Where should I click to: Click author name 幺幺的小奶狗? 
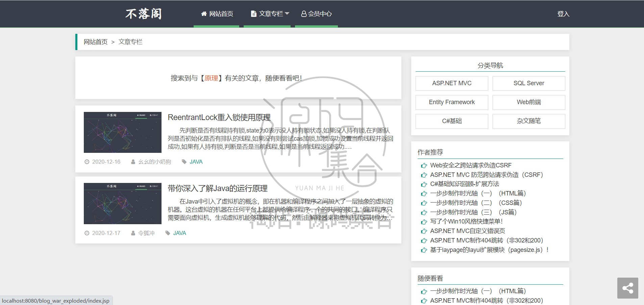coord(155,162)
